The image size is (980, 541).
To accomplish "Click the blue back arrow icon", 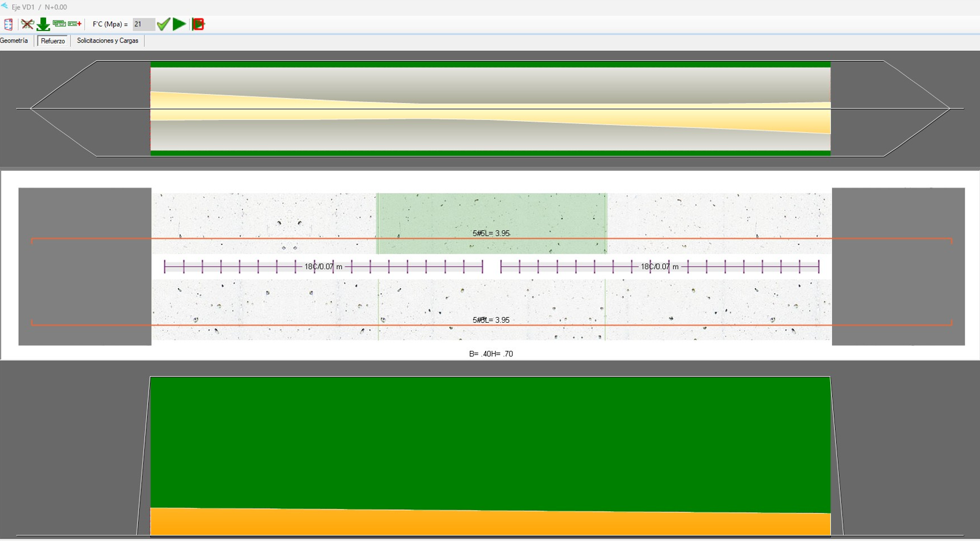I will [5, 6].
